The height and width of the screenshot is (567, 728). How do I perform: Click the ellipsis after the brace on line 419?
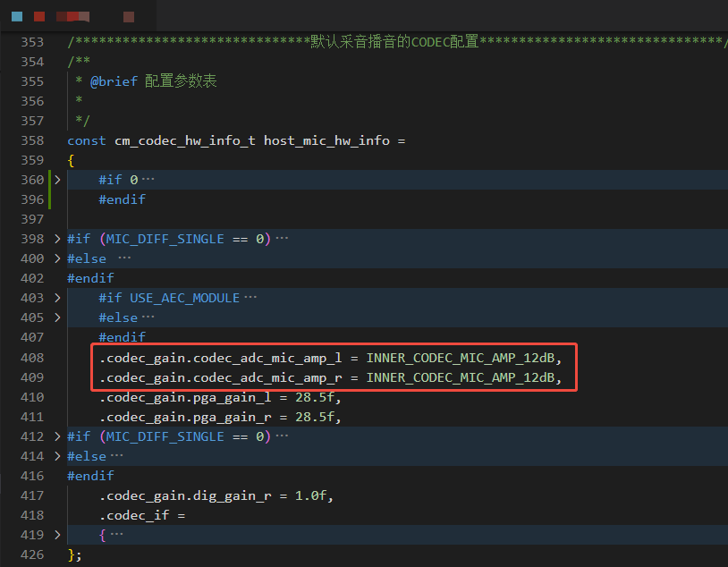tap(116, 535)
